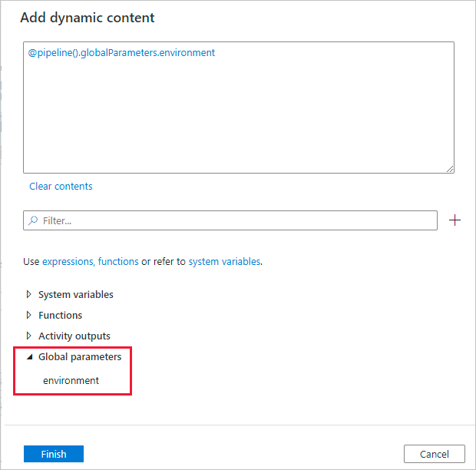Expand the Functions section arrow
This screenshot has height=470, width=476.
29,315
